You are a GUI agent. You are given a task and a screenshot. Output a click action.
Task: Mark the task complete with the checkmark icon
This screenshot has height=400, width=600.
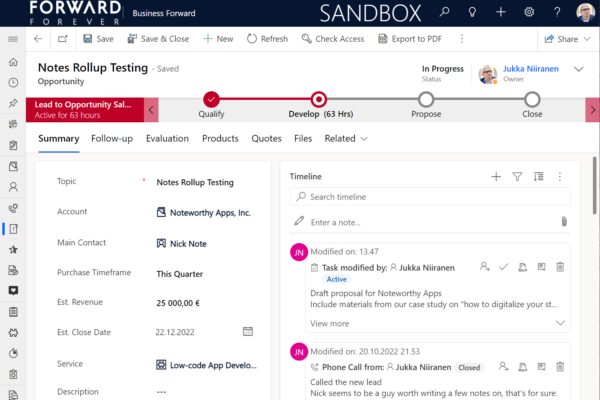pos(505,267)
